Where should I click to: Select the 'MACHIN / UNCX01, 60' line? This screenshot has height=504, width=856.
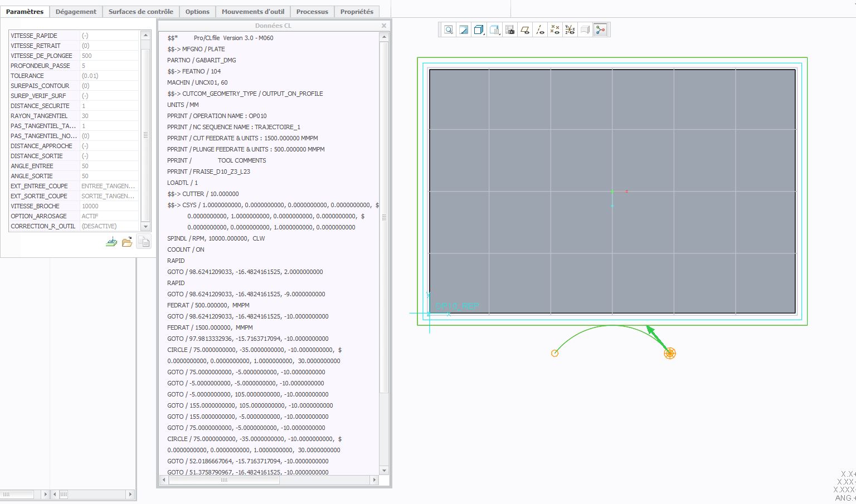[197, 82]
